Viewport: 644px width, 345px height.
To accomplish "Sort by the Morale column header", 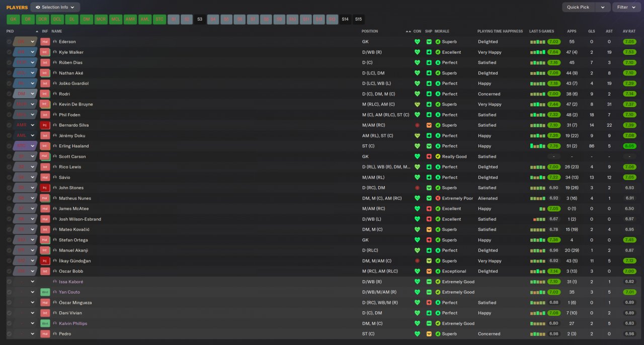I will (442, 31).
